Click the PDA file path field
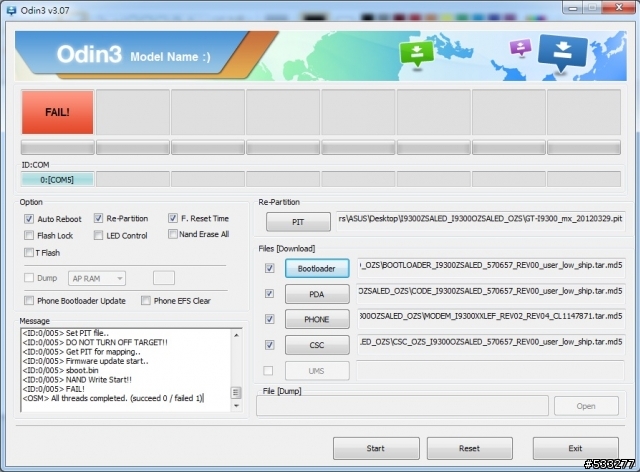 tap(491, 292)
